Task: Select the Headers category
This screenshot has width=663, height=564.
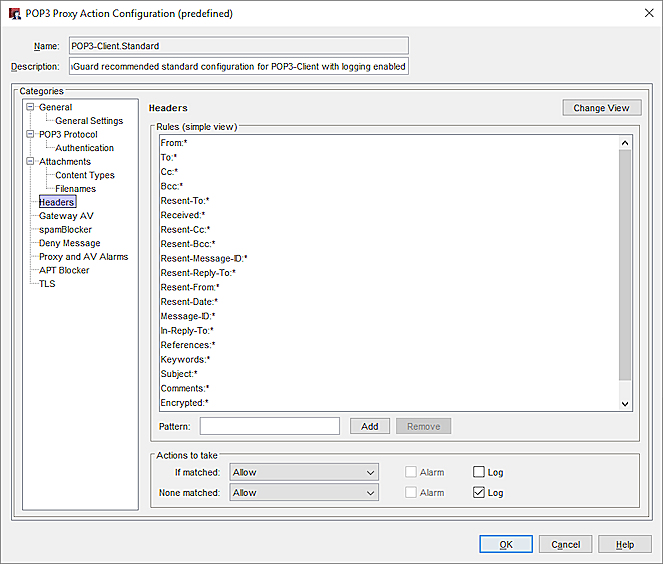Action: [x=57, y=202]
